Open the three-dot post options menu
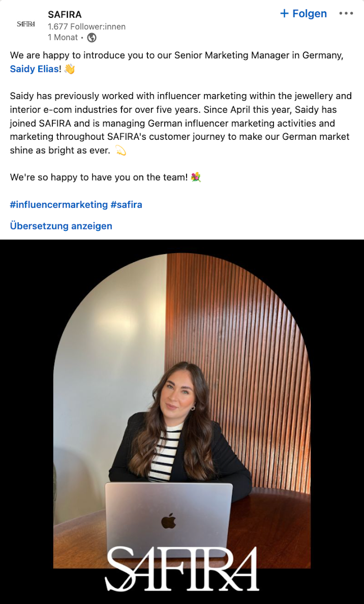364x604 pixels. [346, 14]
